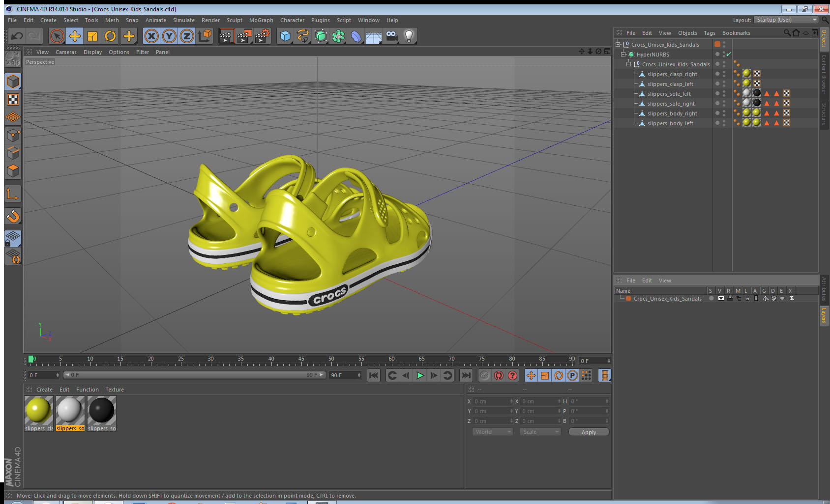Click the X position input field
This screenshot has height=504, width=830.
493,401
